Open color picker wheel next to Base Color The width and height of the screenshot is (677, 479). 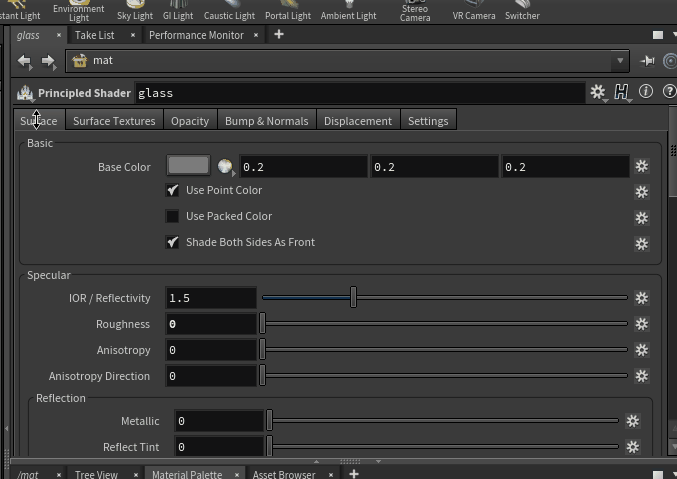click(225, 167)
